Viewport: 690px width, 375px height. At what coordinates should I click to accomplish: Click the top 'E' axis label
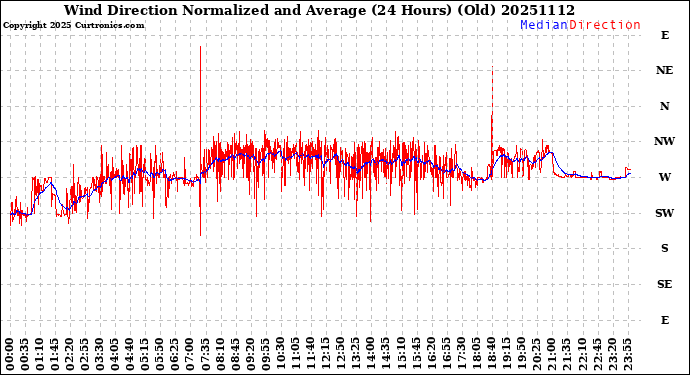point(665,35)
